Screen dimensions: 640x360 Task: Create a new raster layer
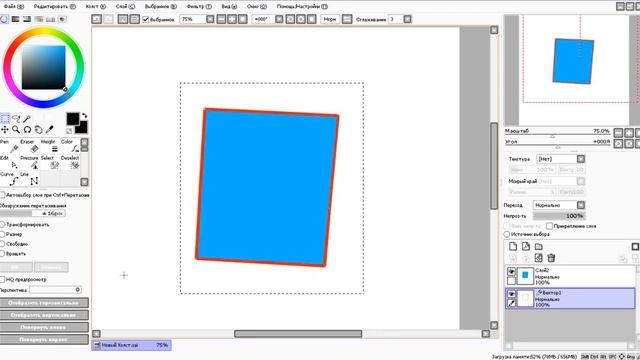click(x=513, y=246)
